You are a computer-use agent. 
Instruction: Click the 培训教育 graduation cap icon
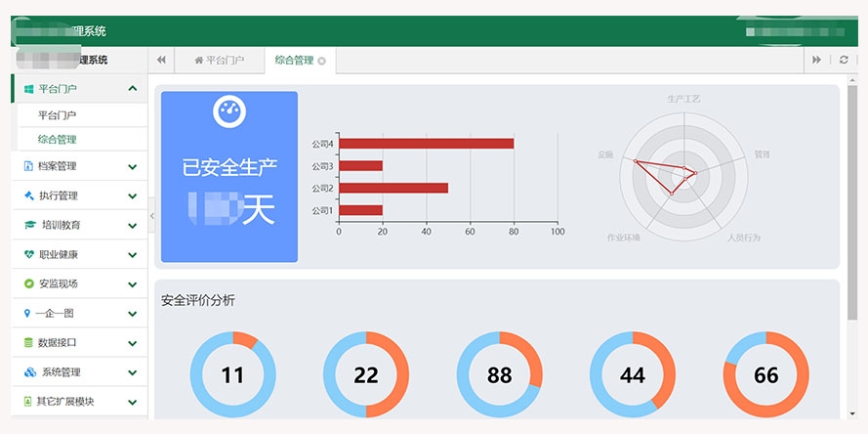[29, 225]
